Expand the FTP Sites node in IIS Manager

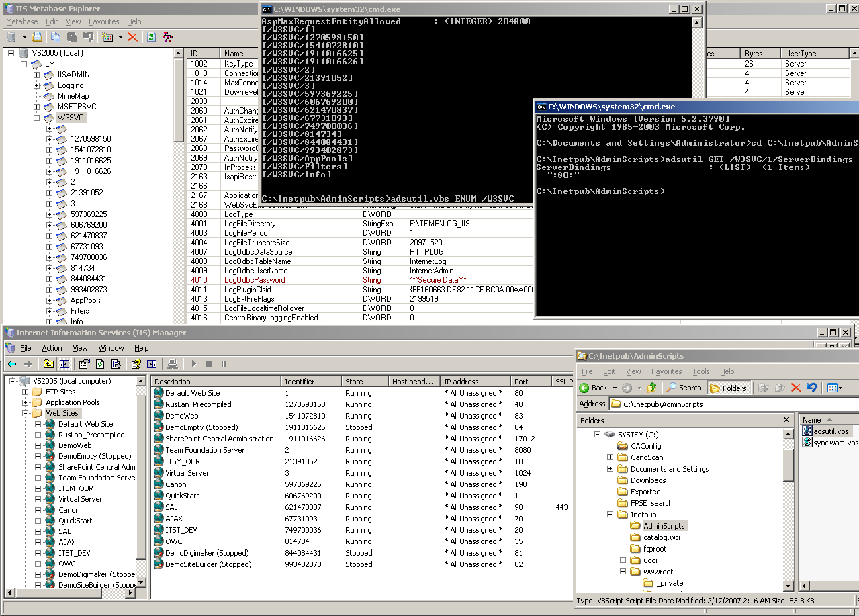point(26,392)
